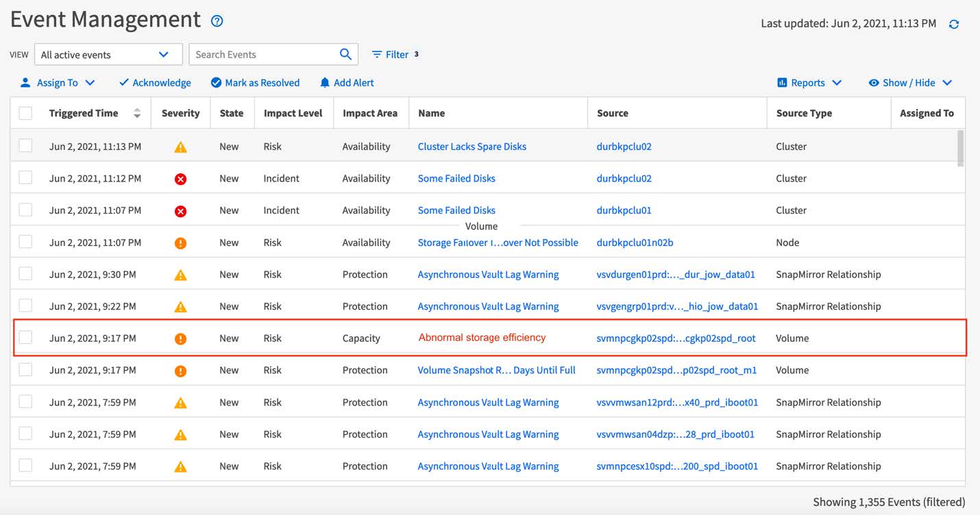Expand the Reports dropdown
The width and height of the screenshot is (980, 515).
tap(809, 83)
